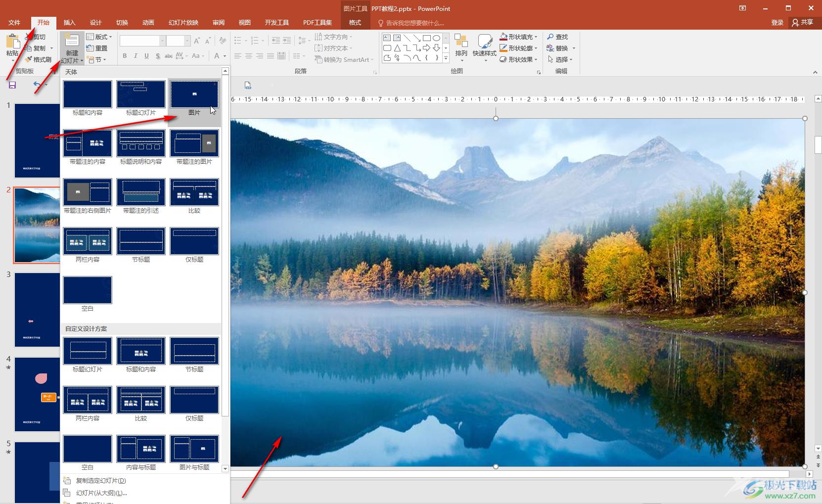The width and height of the screenshot is (822, 504).
Task: Open the Text Direction (文字方向) dropdown
Action: 334,37
